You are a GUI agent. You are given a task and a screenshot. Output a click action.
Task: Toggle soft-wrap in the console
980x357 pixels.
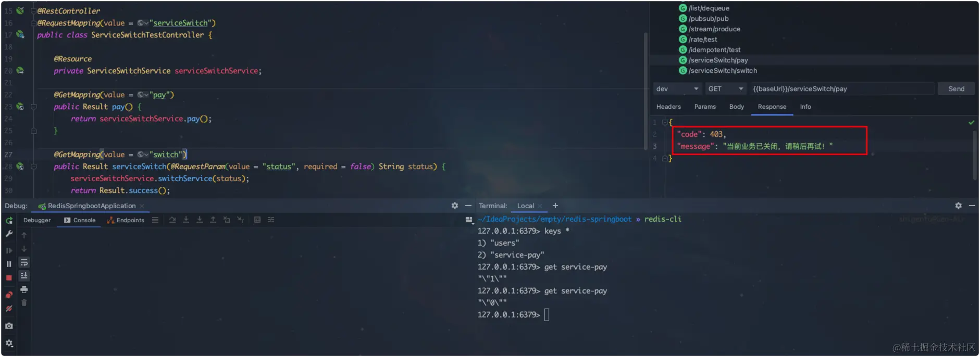click(x=24, y=262)
